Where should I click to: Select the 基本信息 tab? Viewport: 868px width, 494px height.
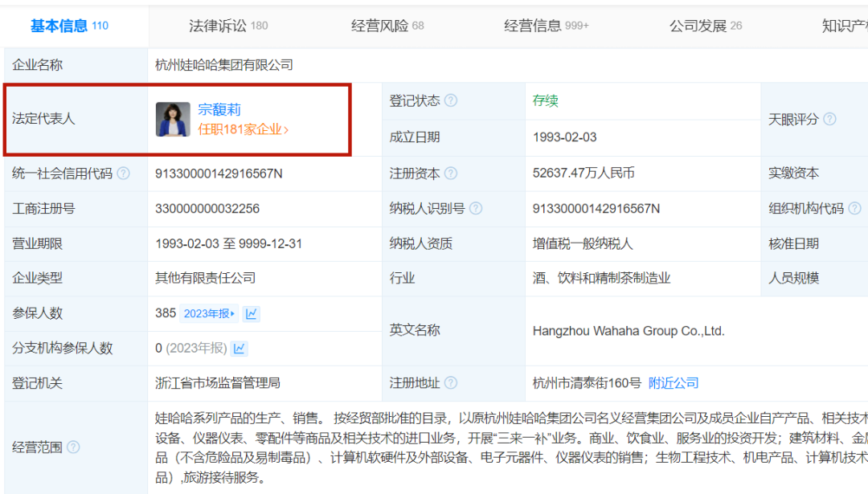68,26
